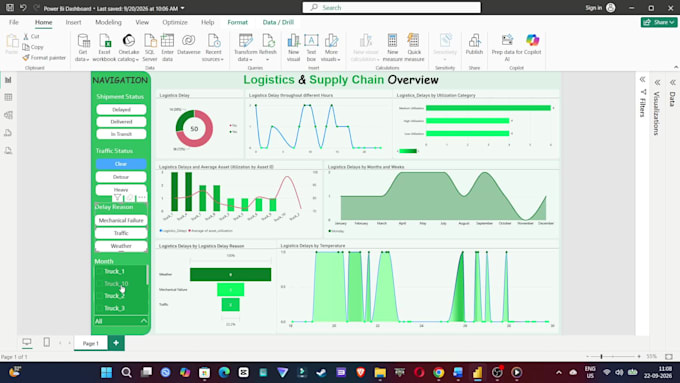Check the Truck_10 slicer checkbox
The width and height of the screenshot is (680, 383).
(99, 284)
